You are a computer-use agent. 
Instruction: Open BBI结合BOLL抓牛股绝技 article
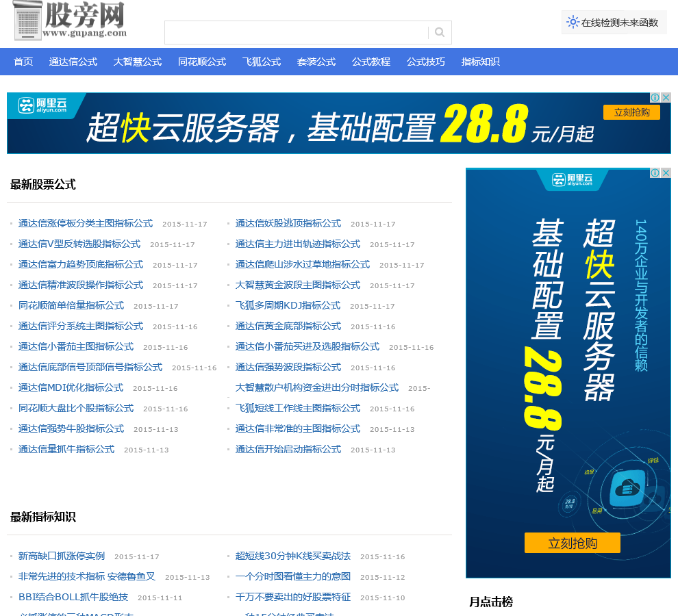point(73,598)
